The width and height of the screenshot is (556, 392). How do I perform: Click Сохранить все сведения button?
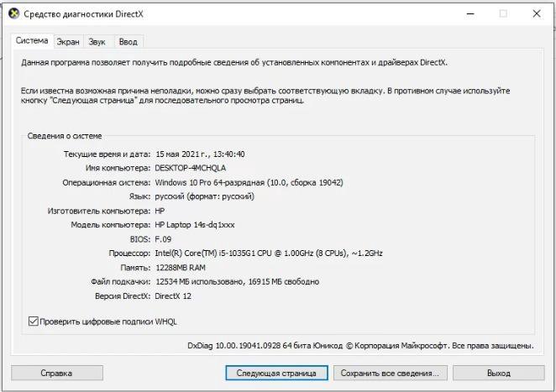click(389, 373)
